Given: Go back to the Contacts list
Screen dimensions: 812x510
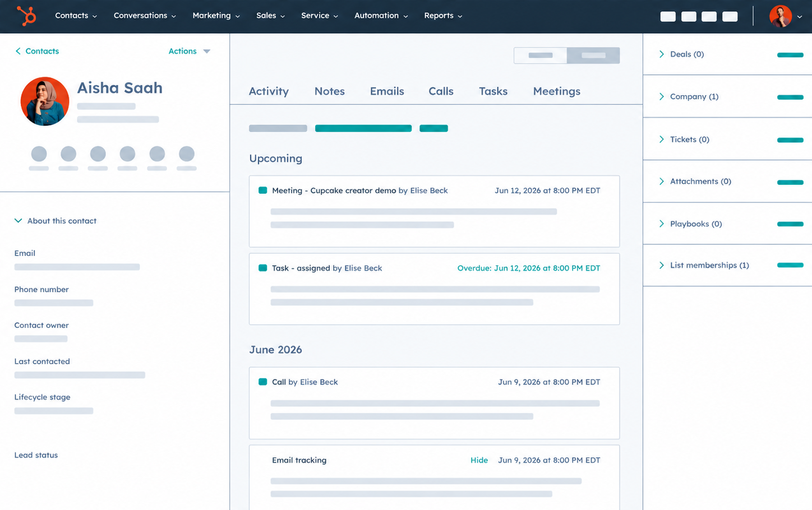Looking at the screenshot, I should pos(42,51).
